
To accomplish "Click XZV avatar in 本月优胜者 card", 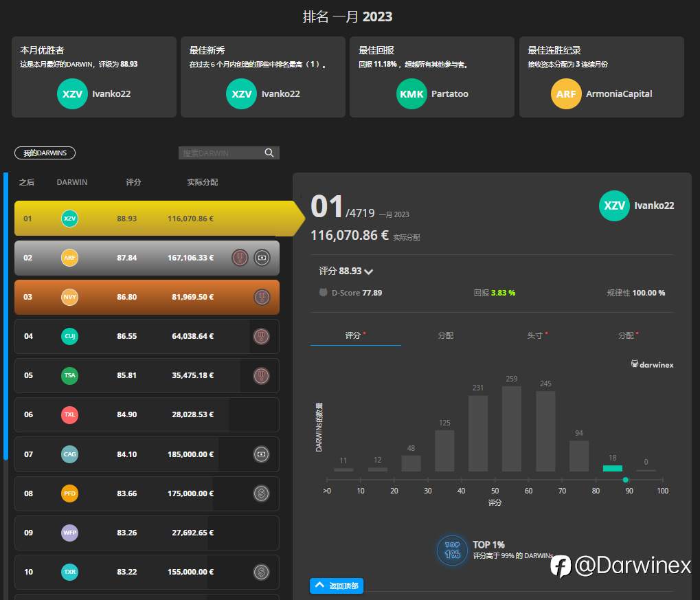I will (x=72, y=94).
